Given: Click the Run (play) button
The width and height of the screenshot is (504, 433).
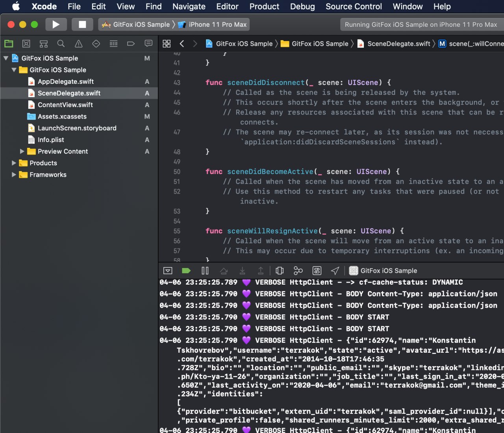Looking at the screenshot, I should [x=56, y=24].
